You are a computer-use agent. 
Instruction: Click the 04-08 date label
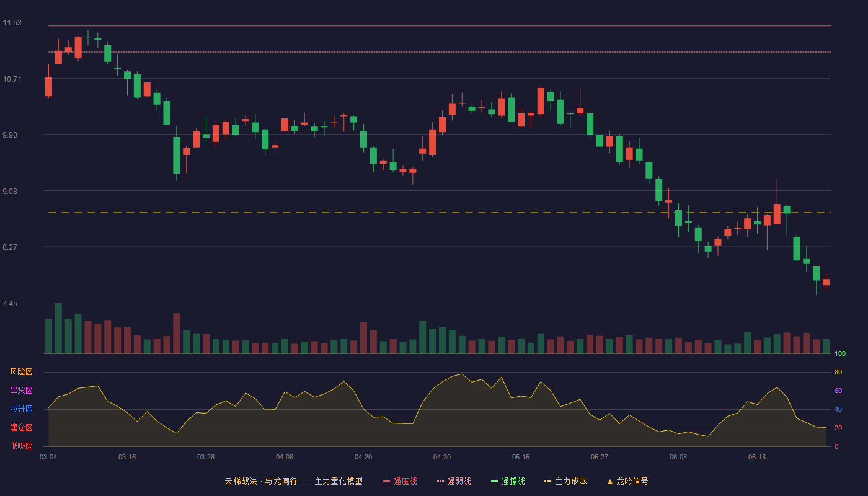(x=285, y=457)
